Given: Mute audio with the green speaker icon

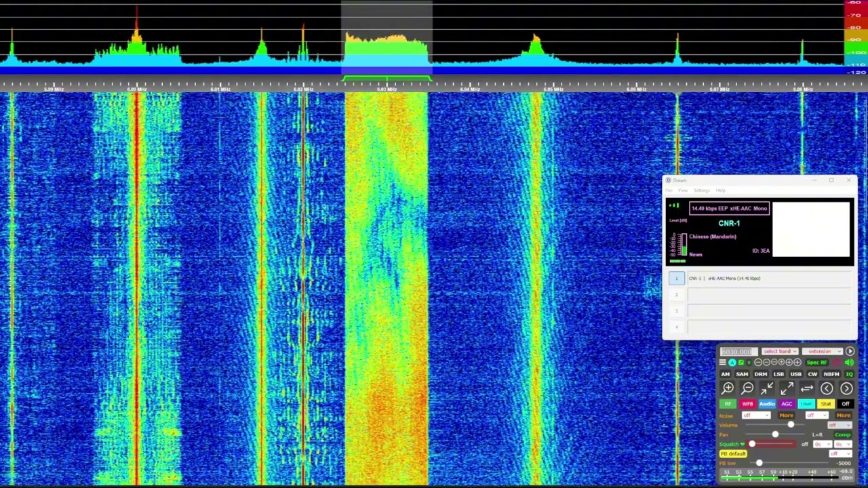Looking at the screenshot, I should point(849,363).
